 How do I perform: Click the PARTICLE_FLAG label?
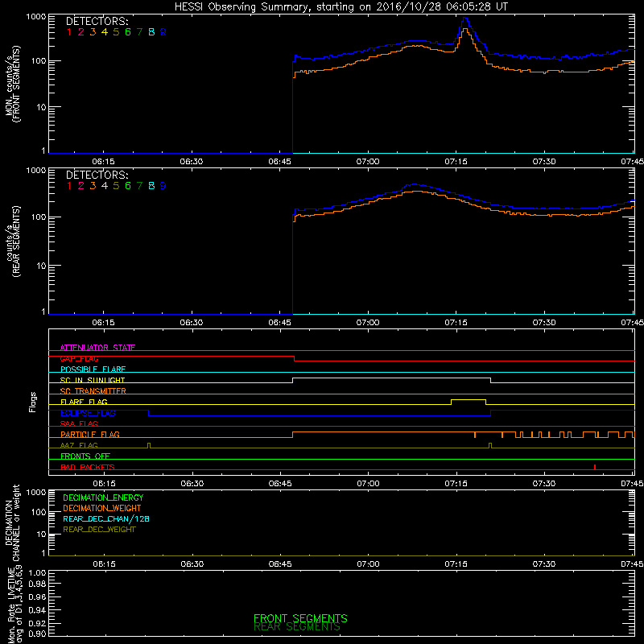90,434
